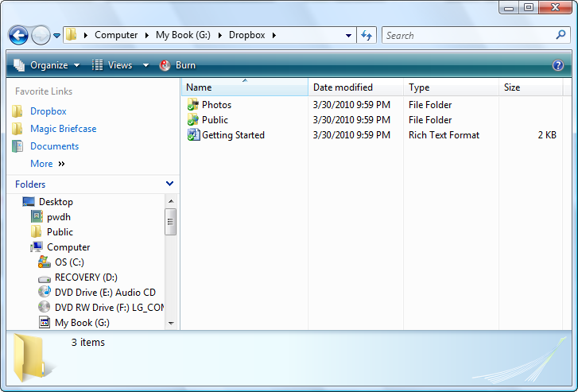Select the Public entry in file list
The image size is (578, 392).
[x=215, y=120]
